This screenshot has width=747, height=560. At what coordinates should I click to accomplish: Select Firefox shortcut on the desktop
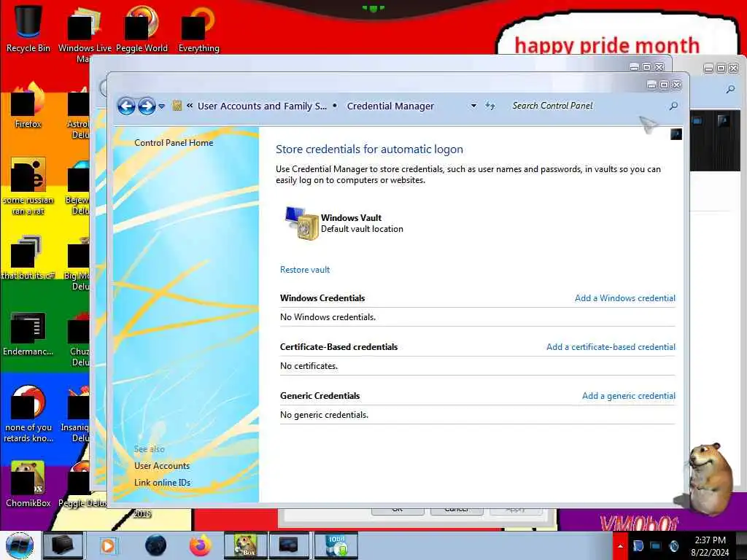[28, 106]
